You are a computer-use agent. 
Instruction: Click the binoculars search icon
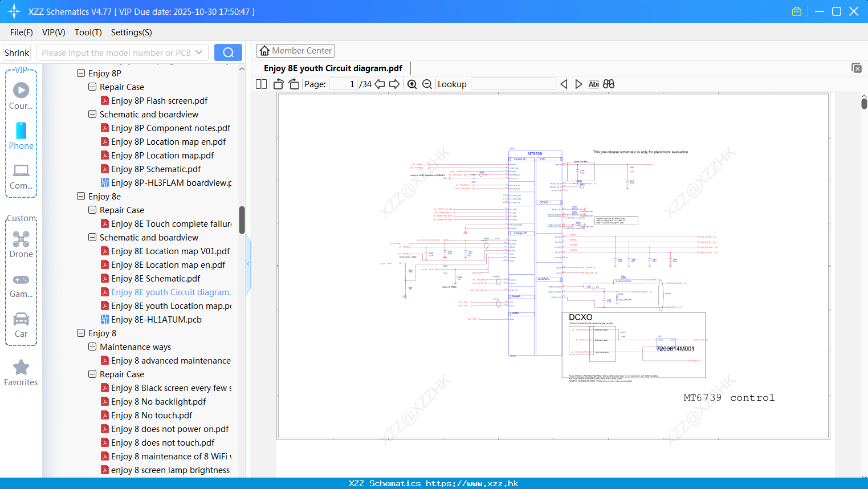point(609,84)
